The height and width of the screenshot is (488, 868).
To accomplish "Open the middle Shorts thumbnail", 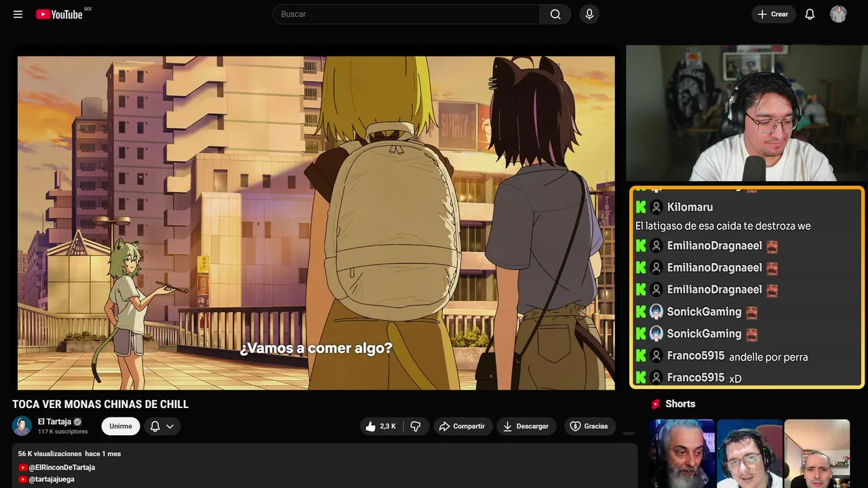I will 749,453.
